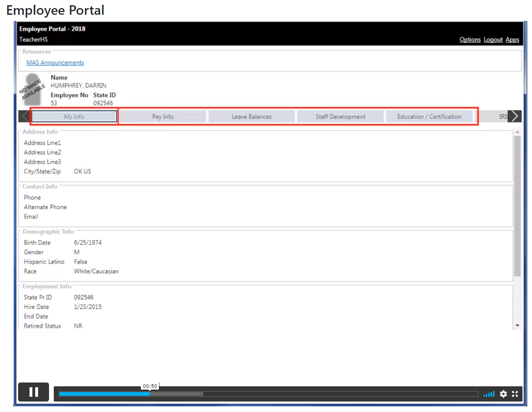Adjust the video volume bars
The width and height of the screenshot is (532, 412).
(x=489, y=394)
